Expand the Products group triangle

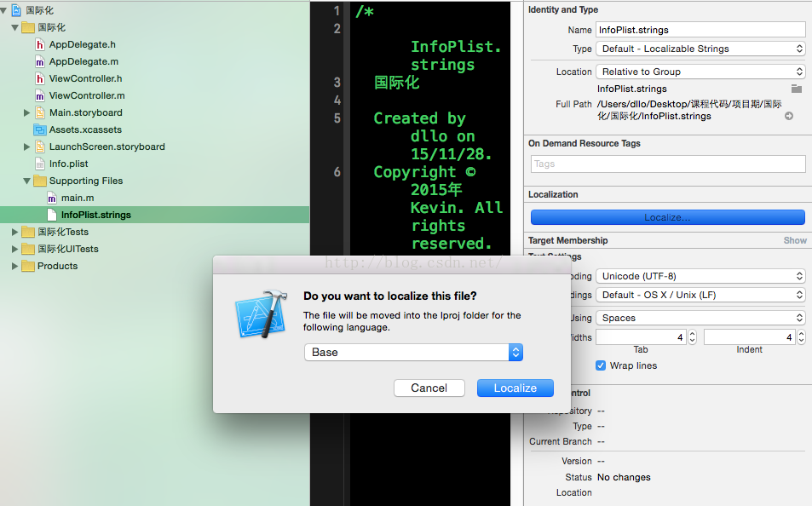click(x=14, y=267)
